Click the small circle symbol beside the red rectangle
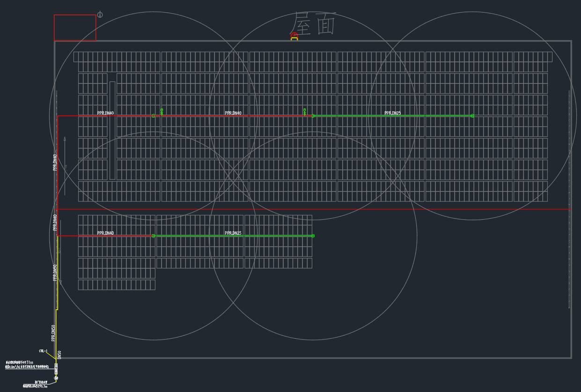The height and width of the screenshot is (392, 581). pyautogui.click(x=100, y=15)
